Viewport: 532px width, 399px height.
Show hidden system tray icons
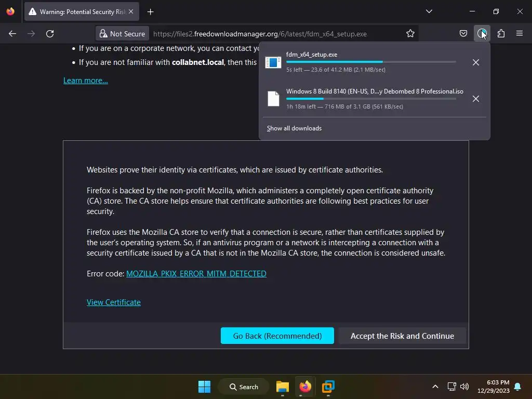(x=435, y=387)
